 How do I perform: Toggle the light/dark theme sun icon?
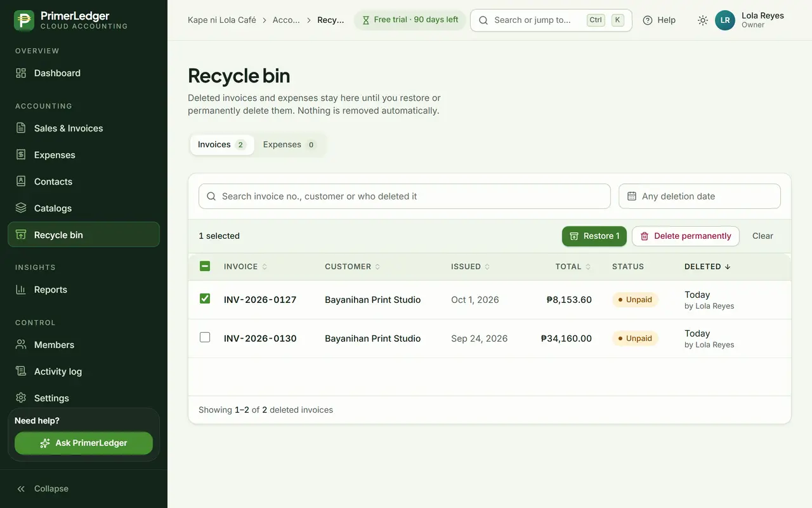(x=703, y=20)
